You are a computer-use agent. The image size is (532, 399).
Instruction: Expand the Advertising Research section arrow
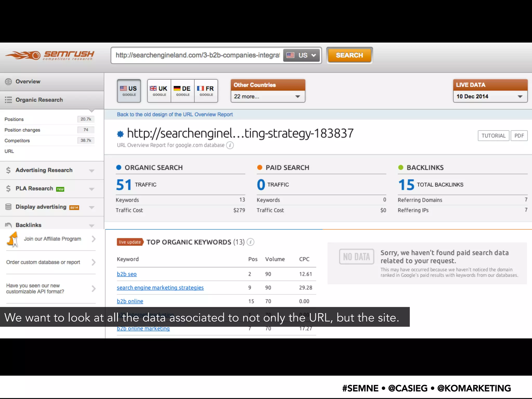click(x=91, y=171)
